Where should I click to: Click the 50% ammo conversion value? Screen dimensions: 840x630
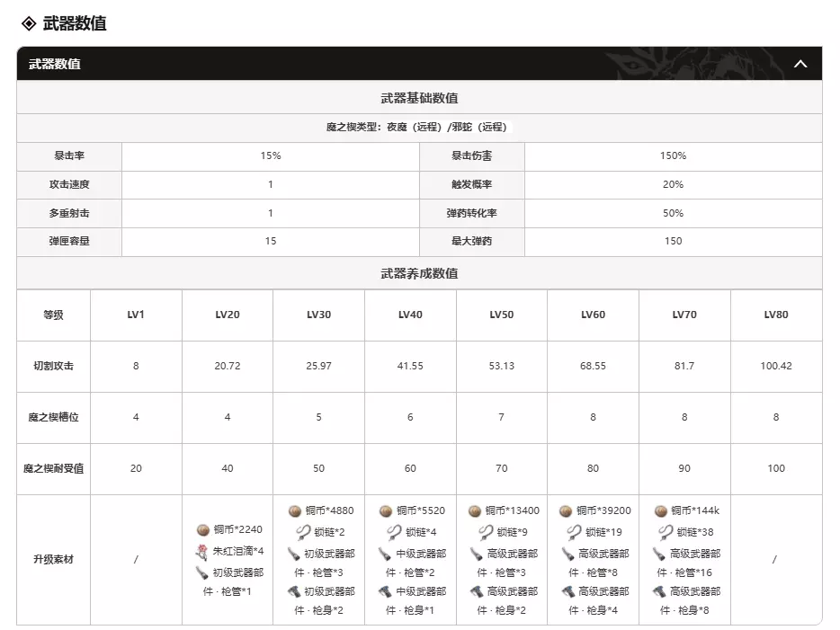coord(673,213)
